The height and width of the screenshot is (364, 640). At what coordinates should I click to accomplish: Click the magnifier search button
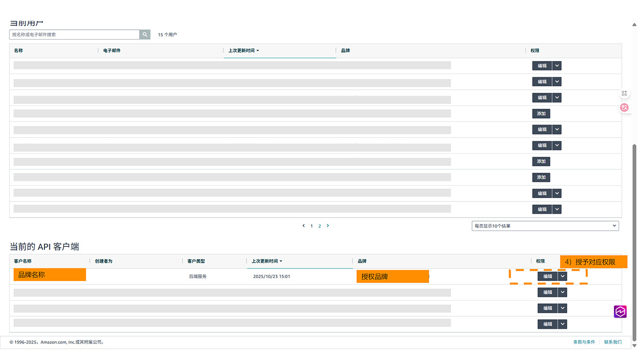coord(145,35)
